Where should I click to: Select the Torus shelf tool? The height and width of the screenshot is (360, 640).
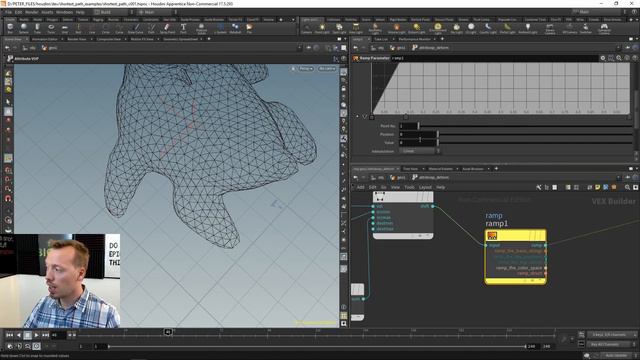coord(51,29)
